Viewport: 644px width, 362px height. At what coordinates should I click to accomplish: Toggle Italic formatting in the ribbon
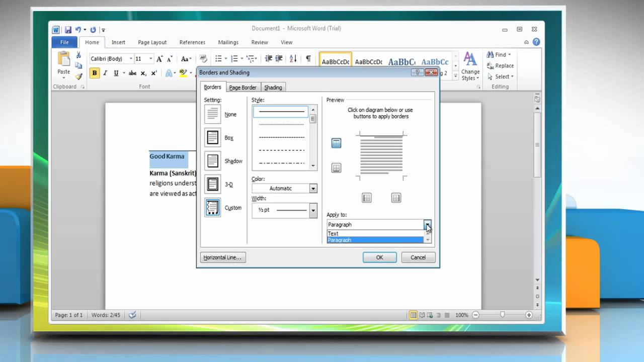tap(105, 73)
